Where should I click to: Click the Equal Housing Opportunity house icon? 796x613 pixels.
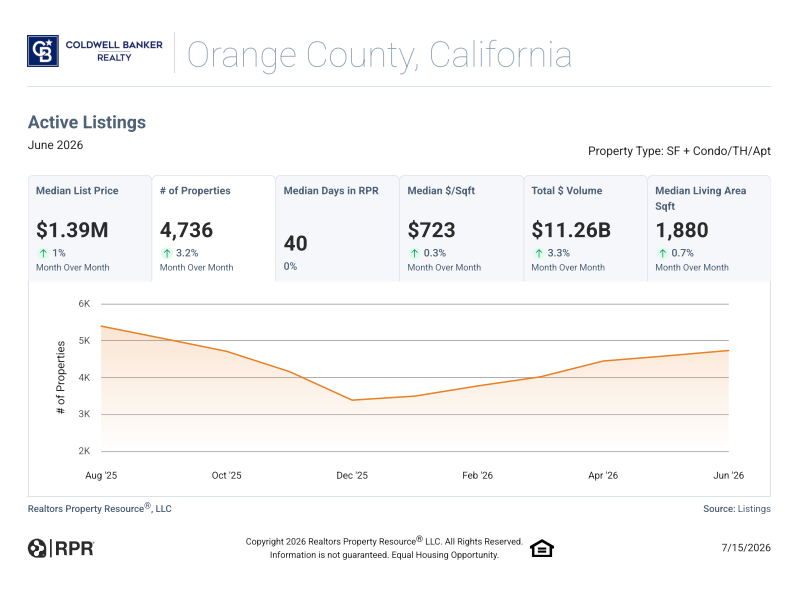point(542,548)
